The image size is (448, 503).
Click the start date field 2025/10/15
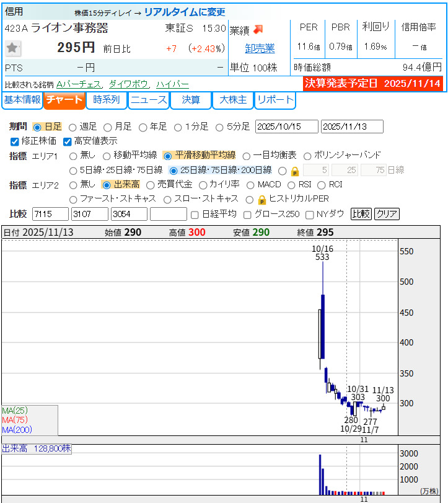[x=286, y=127]
